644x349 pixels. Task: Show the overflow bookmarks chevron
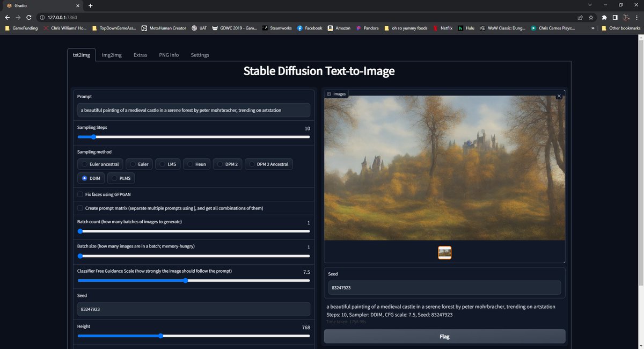pos(592,28)
